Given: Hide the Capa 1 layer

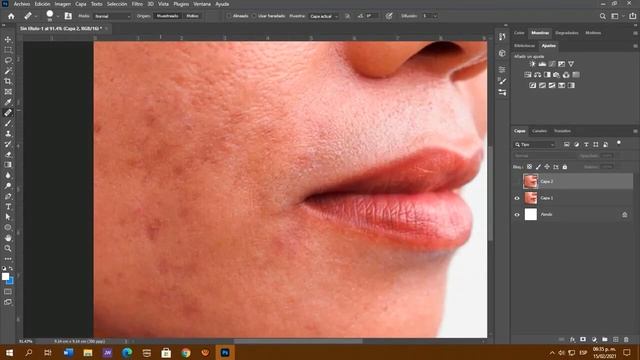Looking at the screenshot, I should [517, 198].
